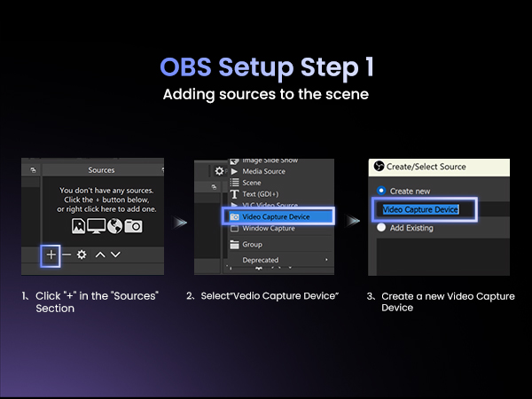Click the globe icon in the empty Sources area

point(114,225)
